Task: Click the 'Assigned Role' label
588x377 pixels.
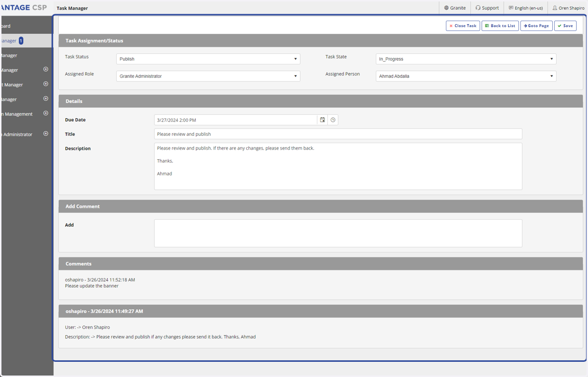Action: coord(79,74)
